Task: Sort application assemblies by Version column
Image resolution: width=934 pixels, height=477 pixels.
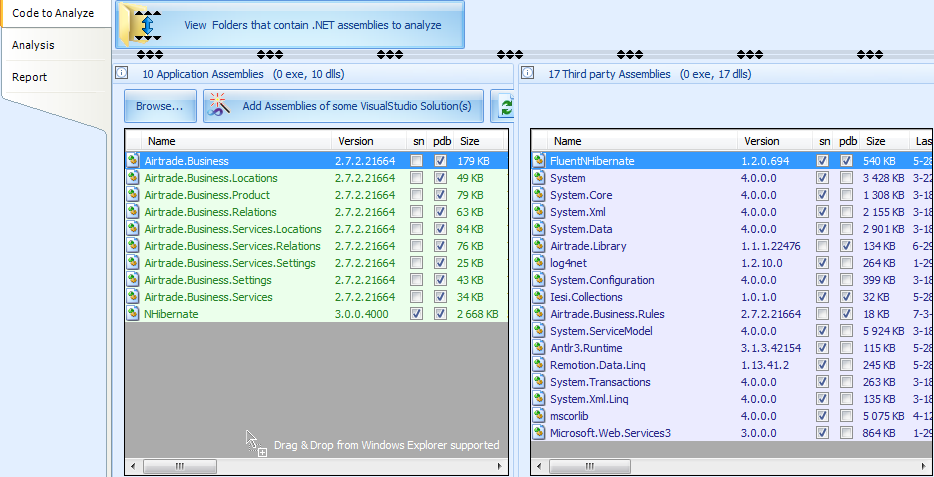Action: point(369,141)
